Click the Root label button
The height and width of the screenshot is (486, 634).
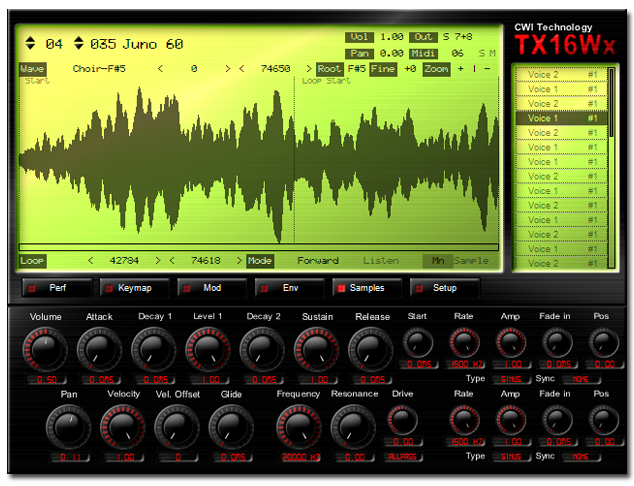(330, 69)
